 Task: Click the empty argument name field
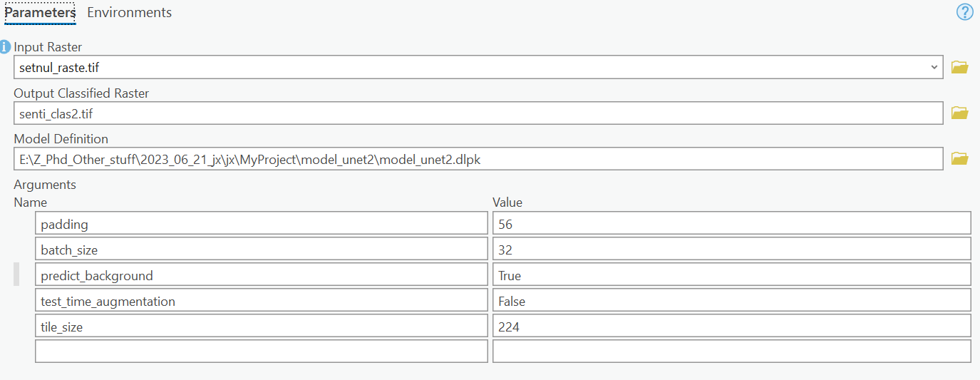[x=261, y=351]
